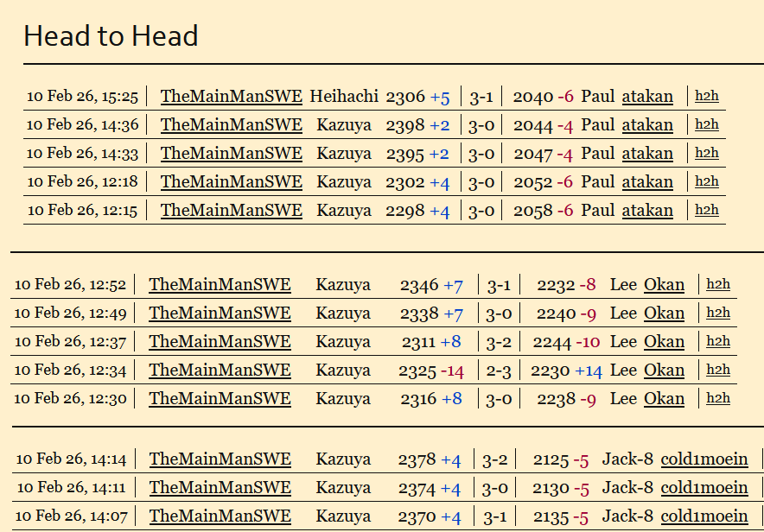This screenshot has height=532, width=764.
Task: Click h2h link in the 12:34 row
Action: 718,370
